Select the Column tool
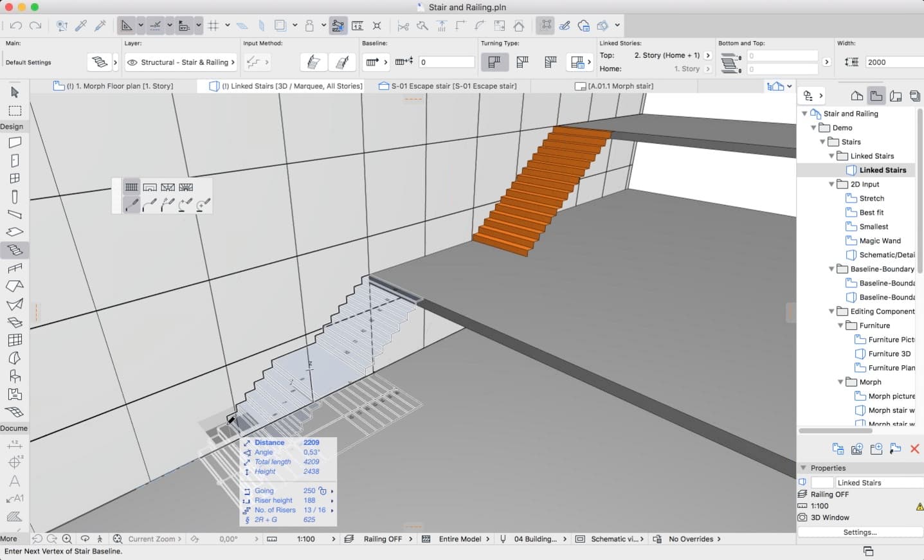924x560 pixels. pyautogui.click(x=15, y=197)
